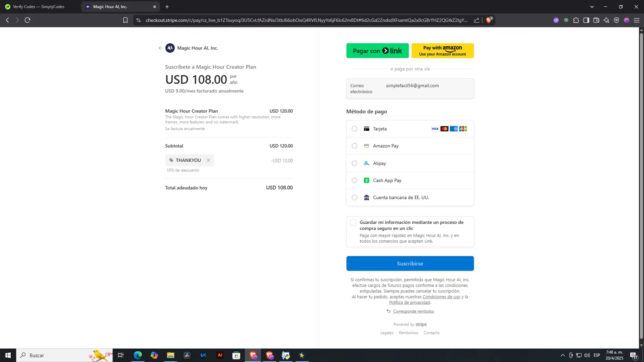Click the taskbar Buscar search box

pyautogui.click(x=64, y=355)
